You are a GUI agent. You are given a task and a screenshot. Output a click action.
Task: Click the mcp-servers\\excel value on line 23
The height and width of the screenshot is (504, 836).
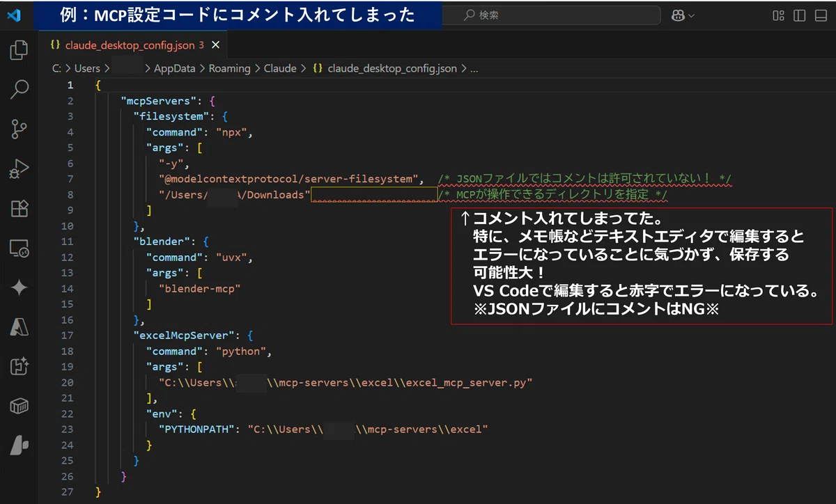tap(368, 430)
